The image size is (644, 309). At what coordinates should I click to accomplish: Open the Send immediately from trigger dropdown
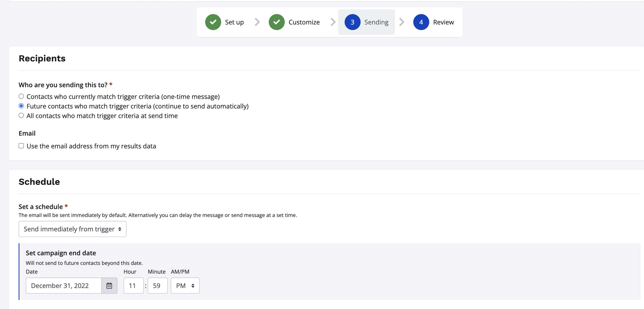coord(72,229)
